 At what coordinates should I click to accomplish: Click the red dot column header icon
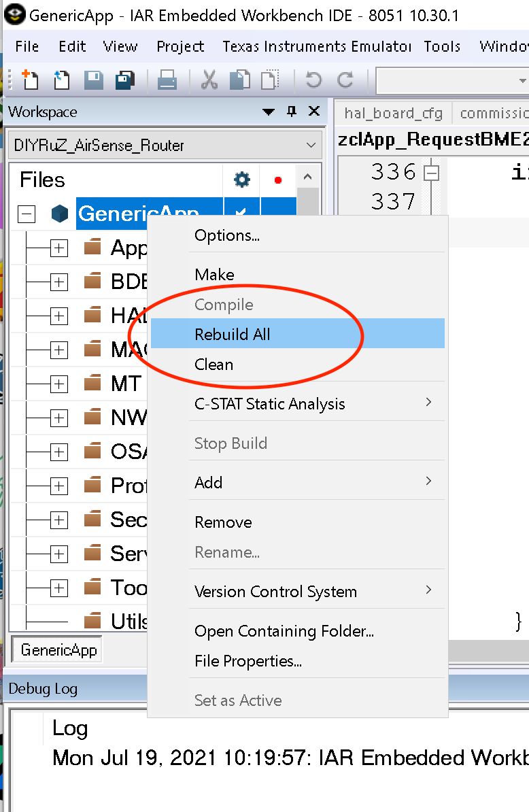pyautogui.click(x=278, y=180)
